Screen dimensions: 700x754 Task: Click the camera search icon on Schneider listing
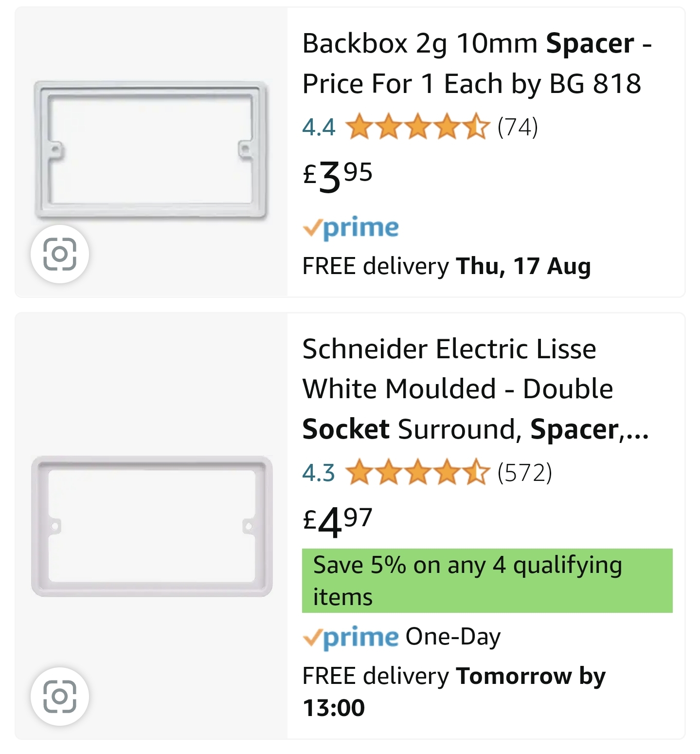(60, 697)
